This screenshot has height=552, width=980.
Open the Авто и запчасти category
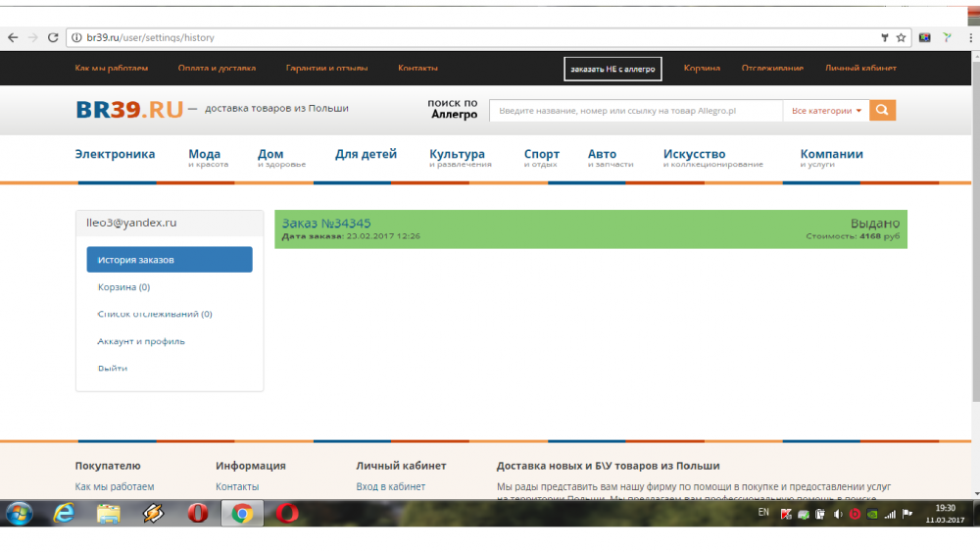pyautogui.click(x=610, y=158)
